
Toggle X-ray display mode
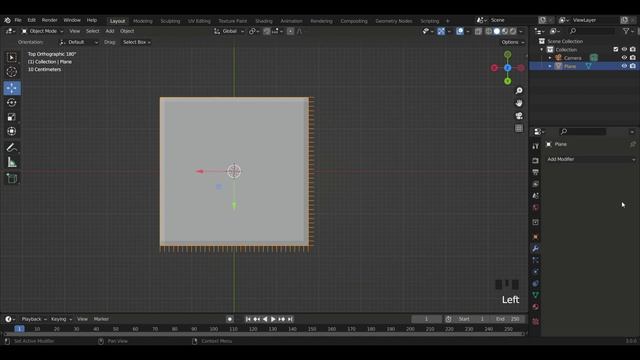478,31
